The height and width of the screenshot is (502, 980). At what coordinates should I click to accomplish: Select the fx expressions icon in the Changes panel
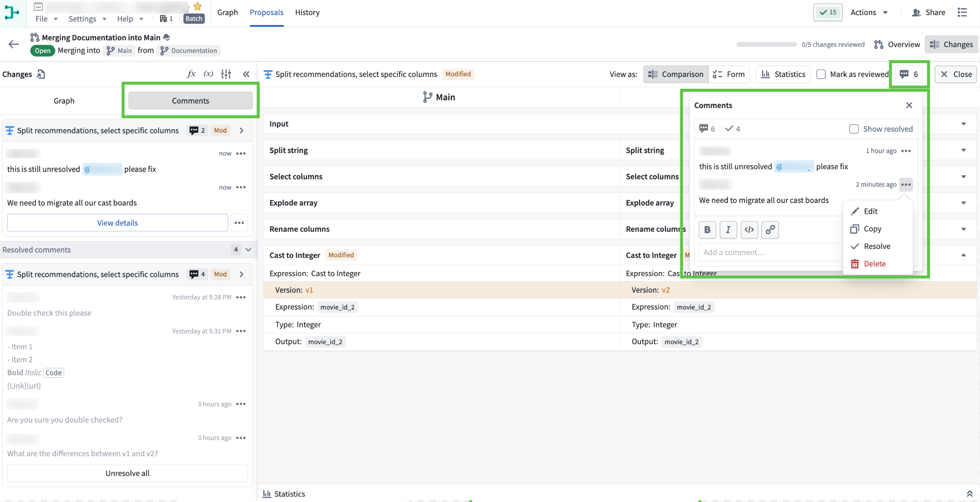coord(191,74)
